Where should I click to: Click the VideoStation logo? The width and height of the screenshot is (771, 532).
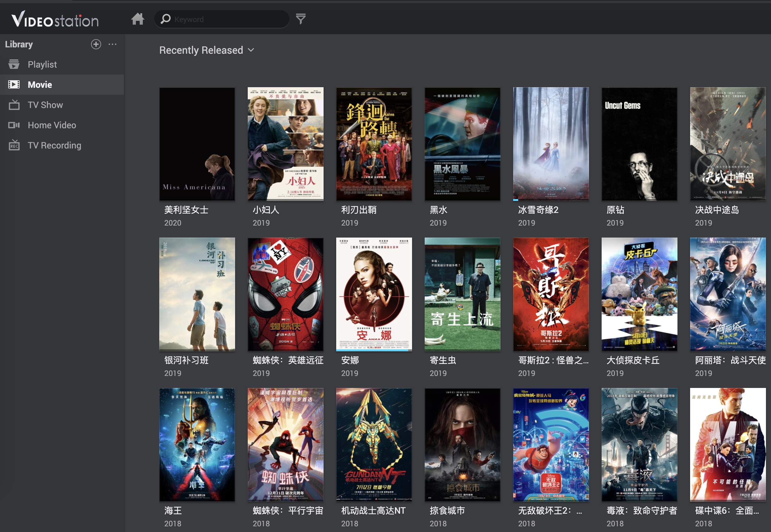(x=55, y=19)
